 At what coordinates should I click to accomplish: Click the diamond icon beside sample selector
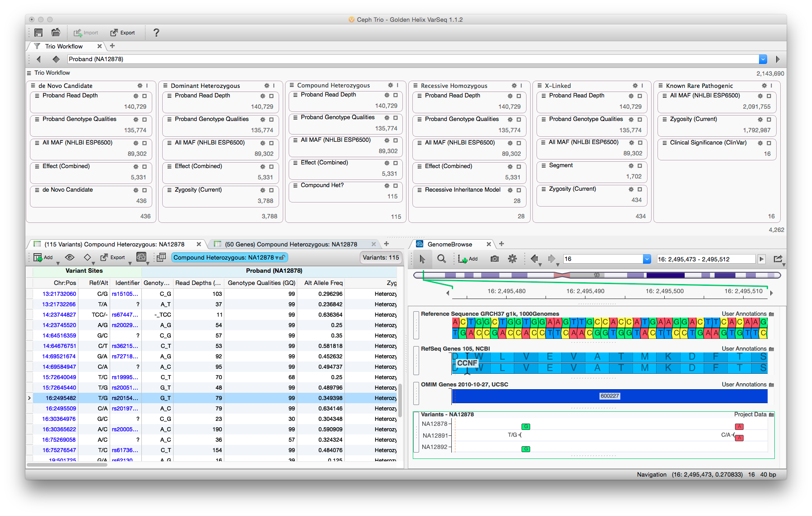click(56, 59)
